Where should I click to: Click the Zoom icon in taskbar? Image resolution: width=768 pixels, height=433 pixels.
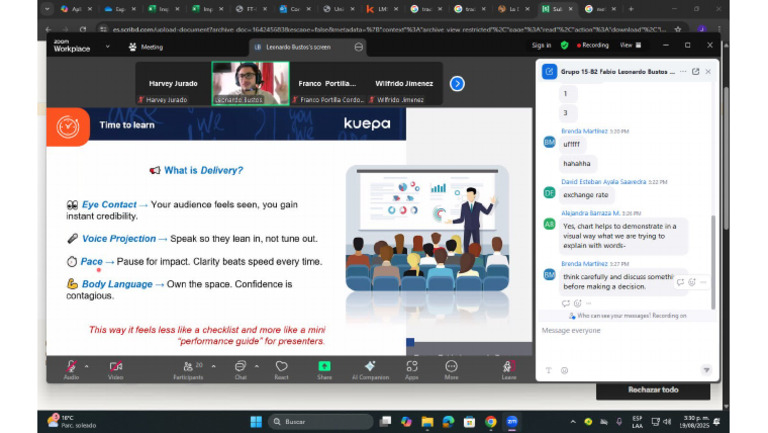(x=512, y=422)
